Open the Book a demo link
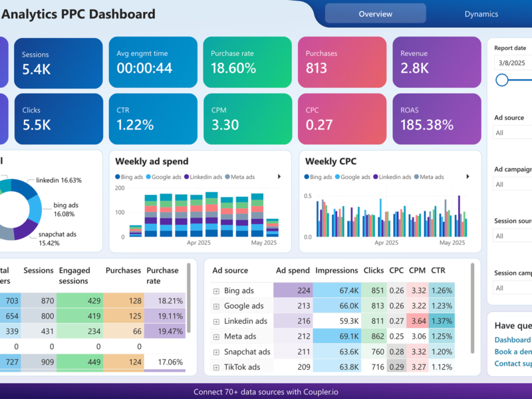The image size is (532, 399). click(x=513, y=352)
